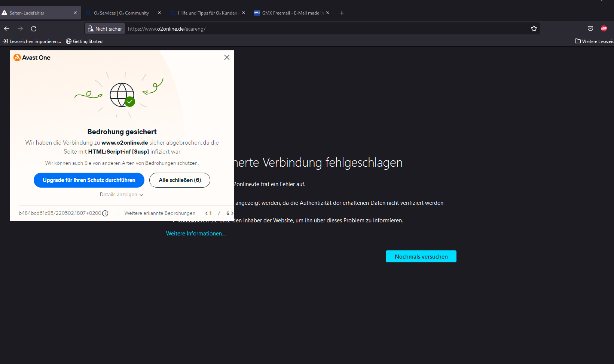614x364 pixels.
Task: Open Lesezeichen importieren bookmark item
Action: click(x=32, y=41)
